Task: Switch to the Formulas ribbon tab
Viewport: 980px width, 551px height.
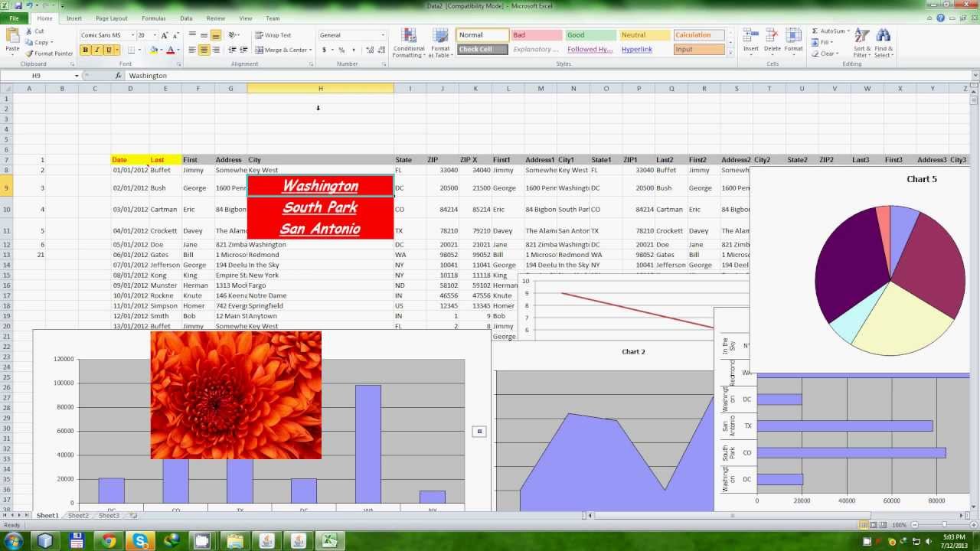Action: pos(154,18)
